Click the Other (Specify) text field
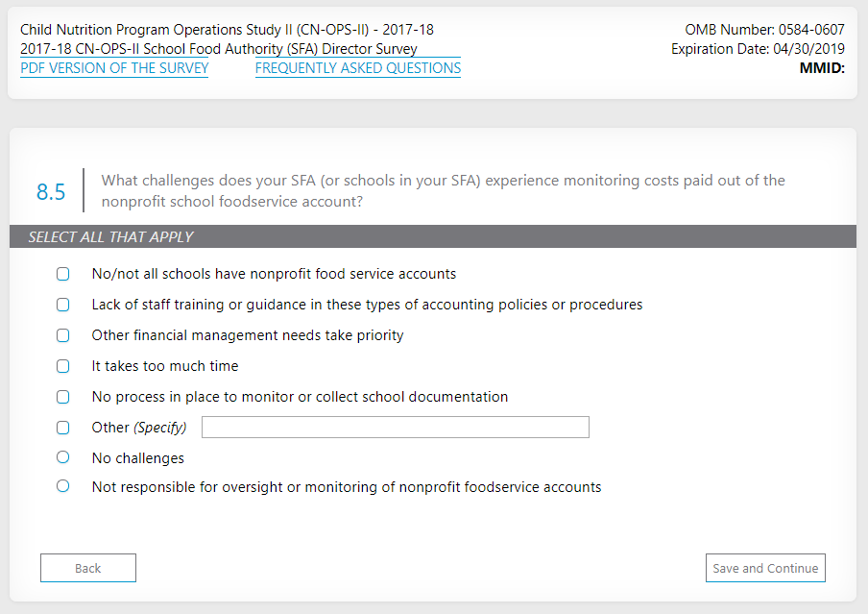The height and width of the screenshot is (614, 868). pos(395,428)
